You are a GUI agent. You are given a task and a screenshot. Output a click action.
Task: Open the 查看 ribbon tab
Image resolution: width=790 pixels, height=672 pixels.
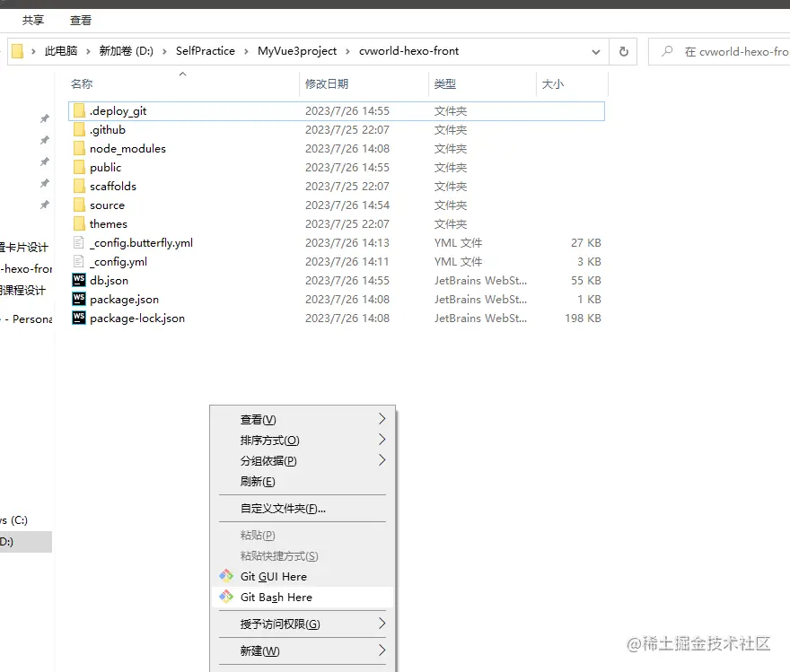point(81,20)
